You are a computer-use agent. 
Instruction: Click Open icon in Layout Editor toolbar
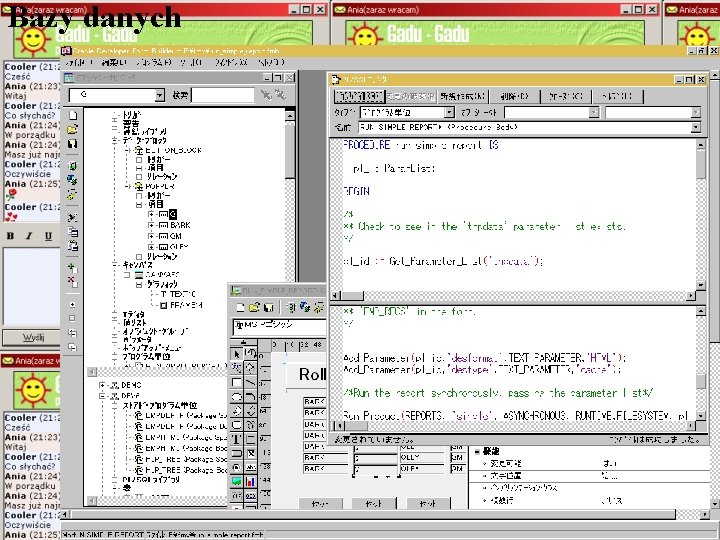click(x=254, y=307)
